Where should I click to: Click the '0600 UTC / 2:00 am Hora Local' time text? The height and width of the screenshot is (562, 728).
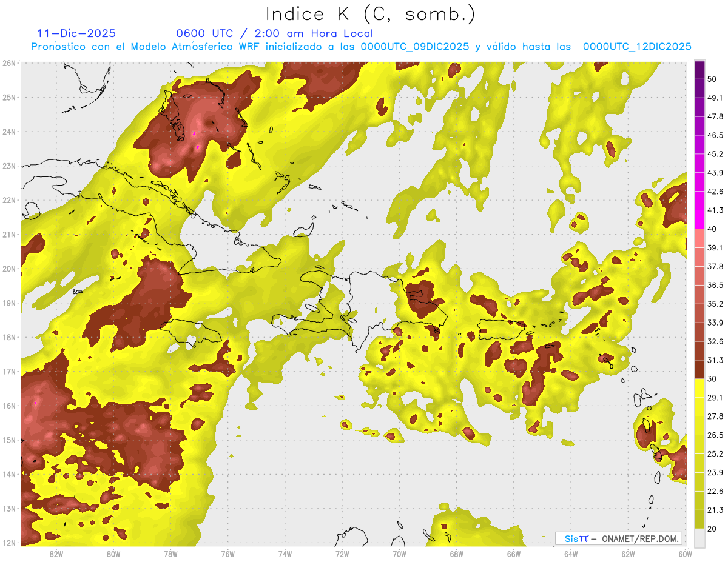click(x=274, y=33)
